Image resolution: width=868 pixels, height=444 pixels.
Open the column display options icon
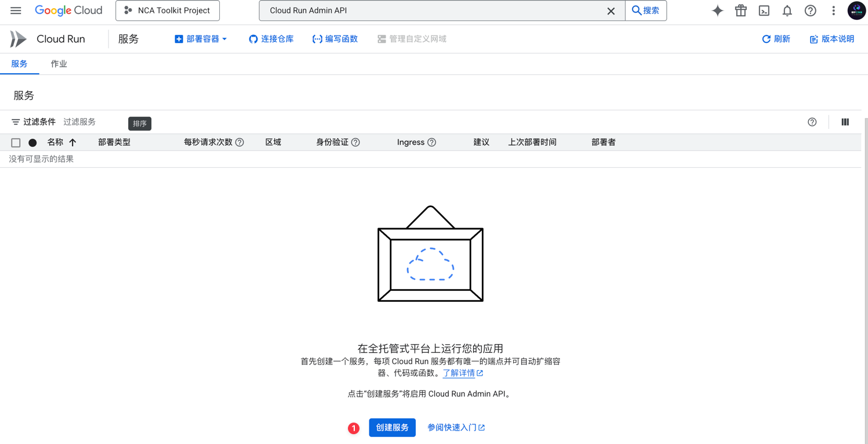click(845, 122)
